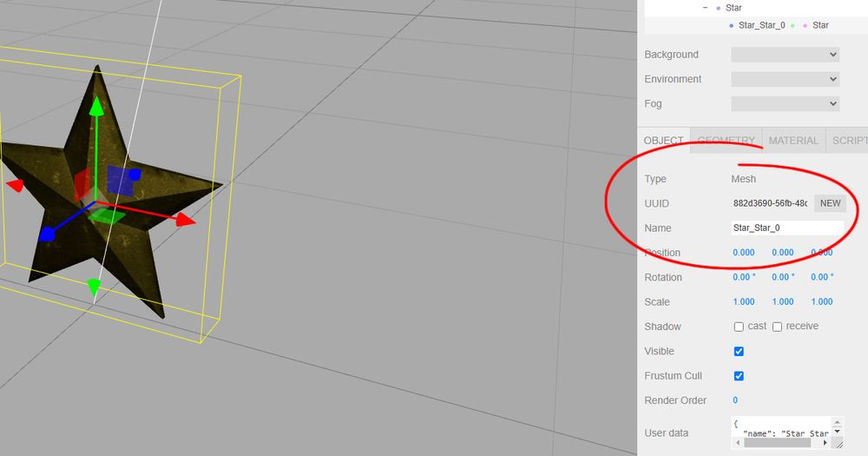
Task: Click the blue Z-axis handle at lower left
Action: tap(47, 235)
